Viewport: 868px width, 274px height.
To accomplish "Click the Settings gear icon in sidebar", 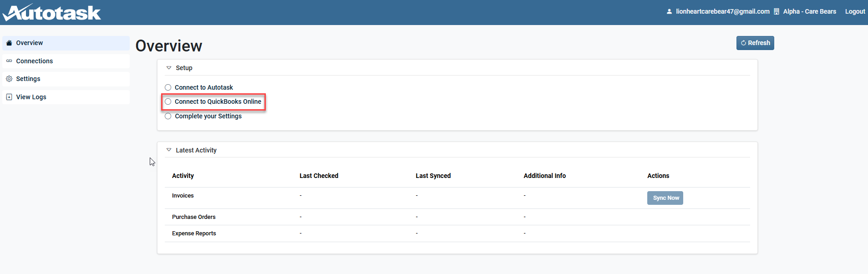I will [9, 79].
